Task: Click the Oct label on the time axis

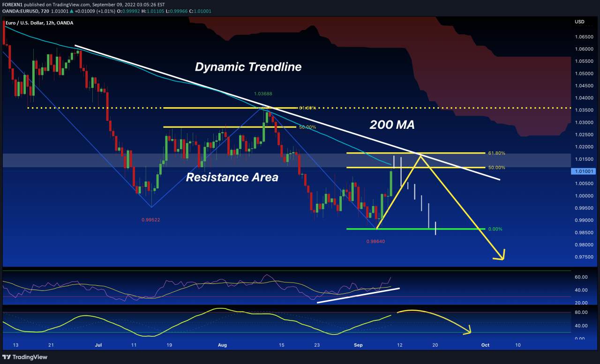Action: pos(485,345)
